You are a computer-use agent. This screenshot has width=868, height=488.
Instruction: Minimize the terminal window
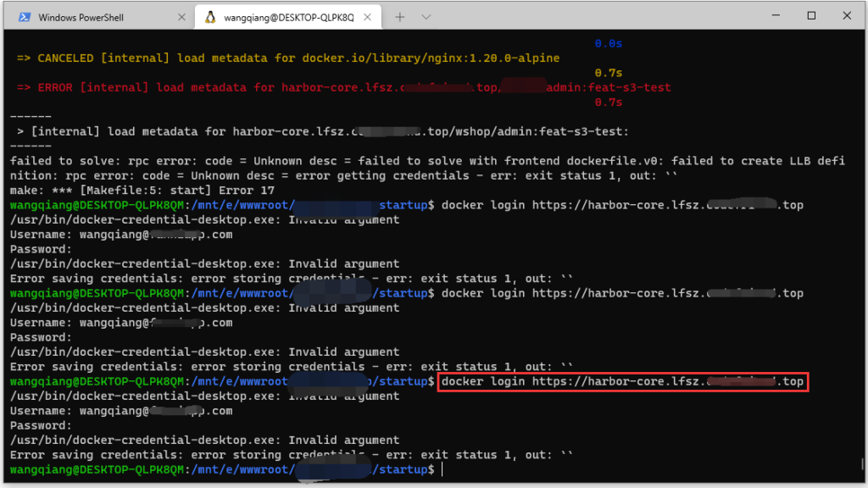(775, 15)
